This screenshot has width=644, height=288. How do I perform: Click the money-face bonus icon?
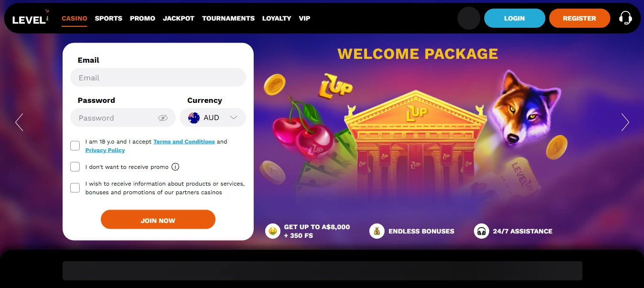pos(273,231)
